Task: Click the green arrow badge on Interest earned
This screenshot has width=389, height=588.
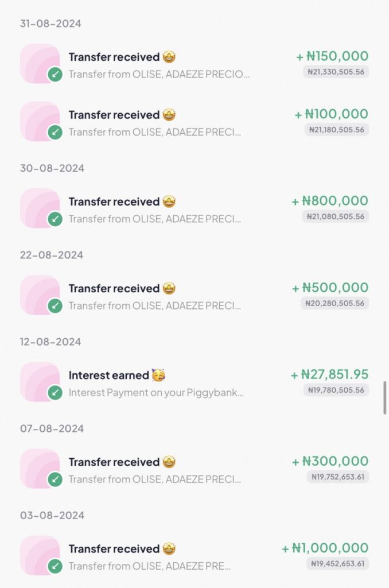Action: pos(55,393)
